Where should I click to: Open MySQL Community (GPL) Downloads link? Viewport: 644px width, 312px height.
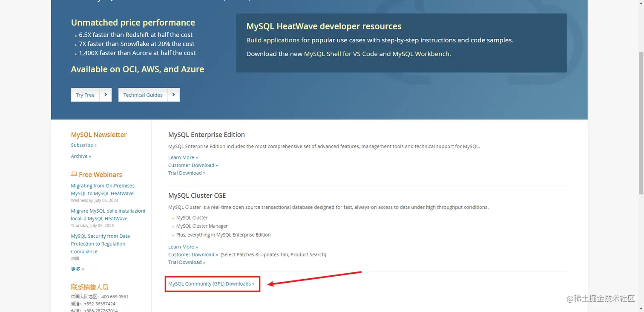click(211, 284)
